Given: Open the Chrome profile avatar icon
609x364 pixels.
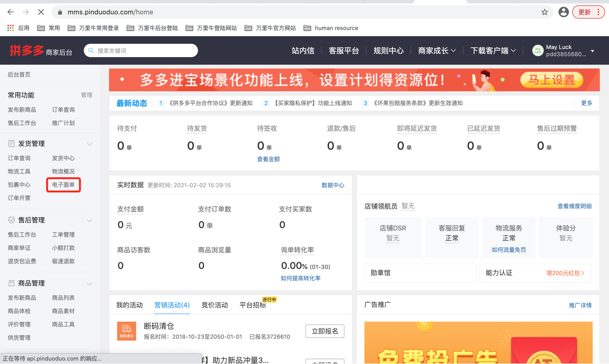Looking at the screenshot, I should 563,12.
